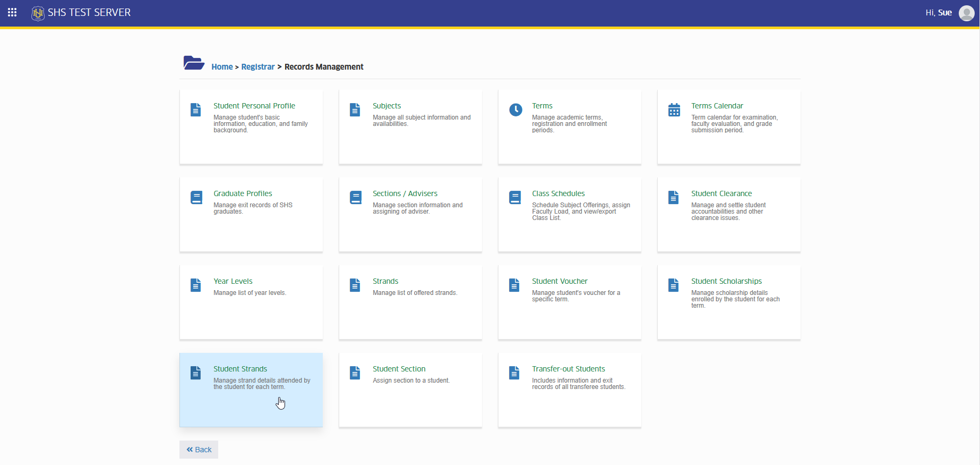Click 'Manage all subject information' description
Viewport: 980px width, 465px height.
[x=422, y=121]
